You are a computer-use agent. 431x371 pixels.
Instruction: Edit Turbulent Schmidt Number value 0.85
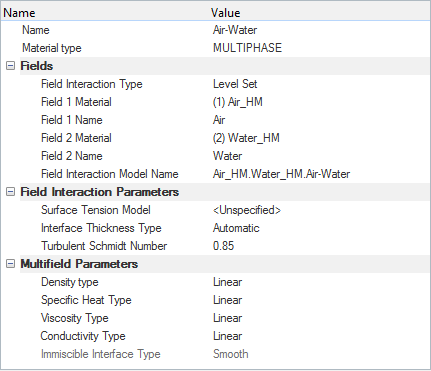coord(223,246)
